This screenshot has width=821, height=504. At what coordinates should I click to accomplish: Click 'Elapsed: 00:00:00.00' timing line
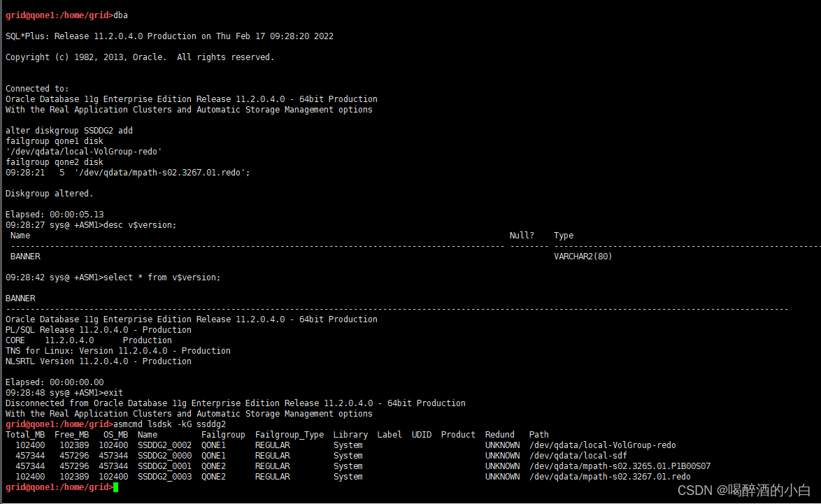tap(55, 382)
